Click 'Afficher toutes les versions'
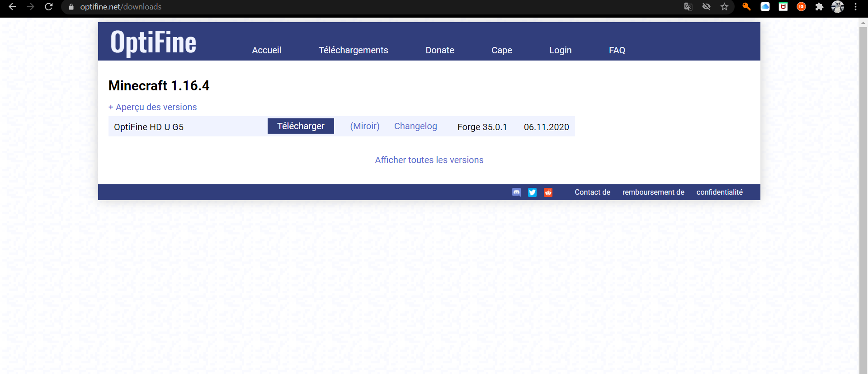Screen dimensions: 868x374 (429, 160)
